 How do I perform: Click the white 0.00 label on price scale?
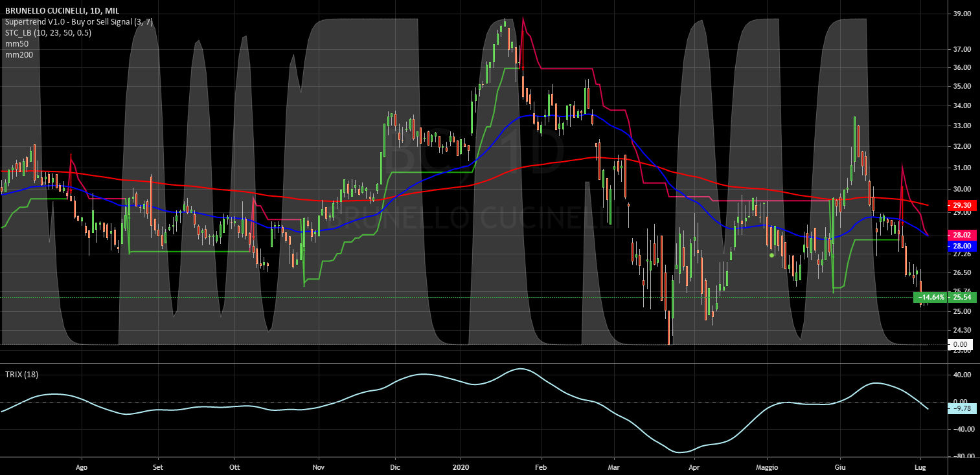pos(961,344)
